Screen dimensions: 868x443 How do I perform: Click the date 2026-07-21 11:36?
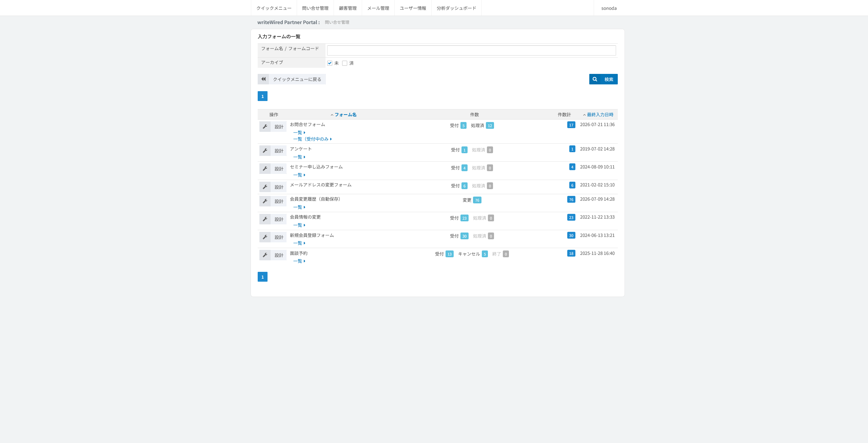click(597, 124)
